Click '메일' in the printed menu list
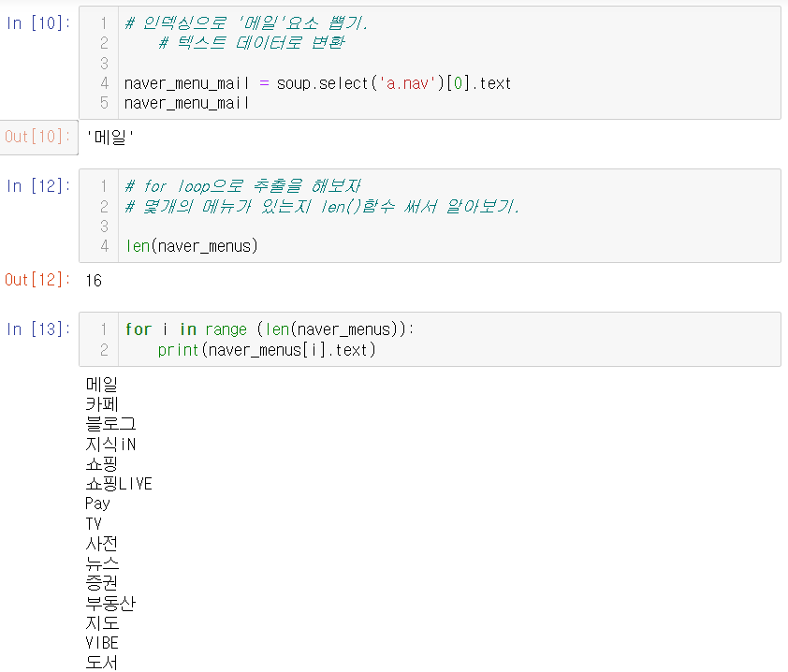Viewport: 788px width, 672px height. [x=102, y=385]
